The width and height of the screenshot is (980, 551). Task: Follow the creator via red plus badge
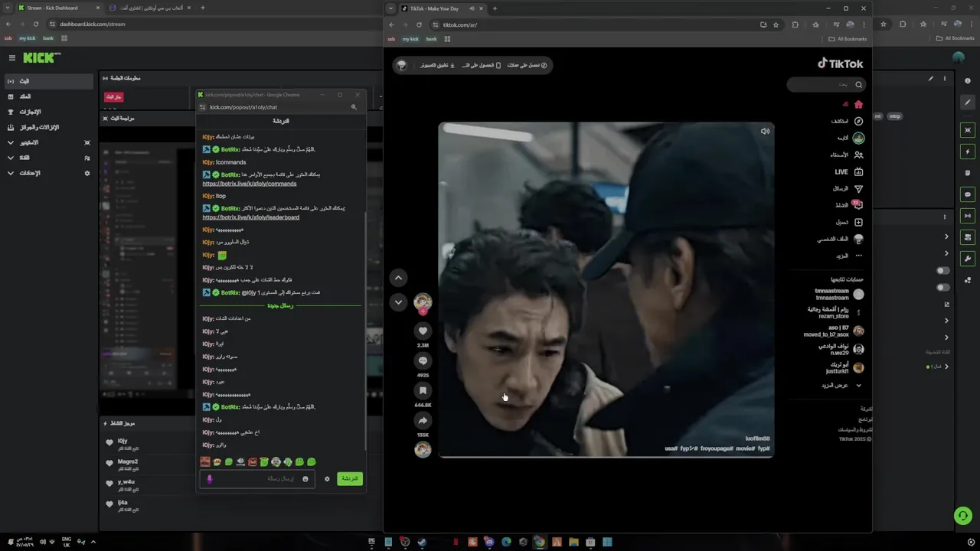click(x=423, y=311)
